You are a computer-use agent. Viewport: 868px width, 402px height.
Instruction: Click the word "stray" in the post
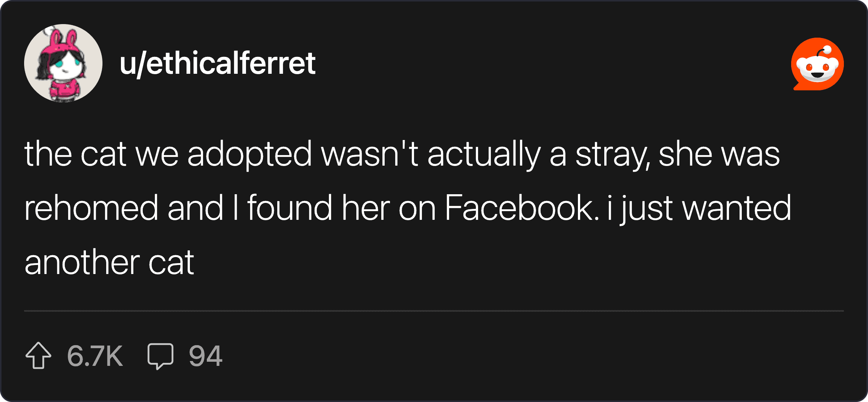[612, 154]
